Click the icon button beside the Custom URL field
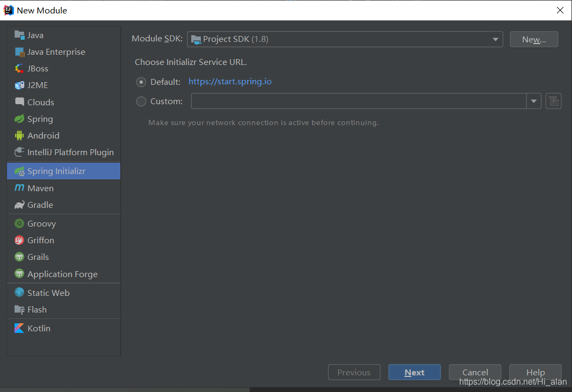Image resolution: width=572 pixels, height=392 pixels. pyautogui.click(x=553, y=101)
